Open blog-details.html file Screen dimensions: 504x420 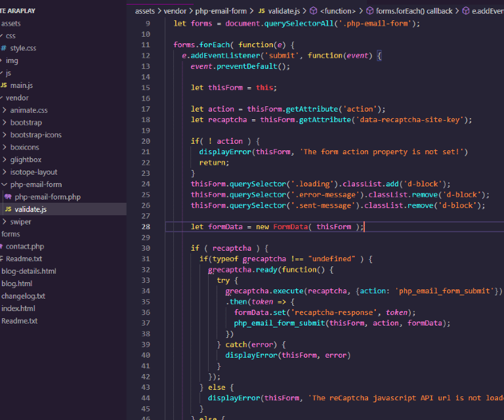click(29, 271)
